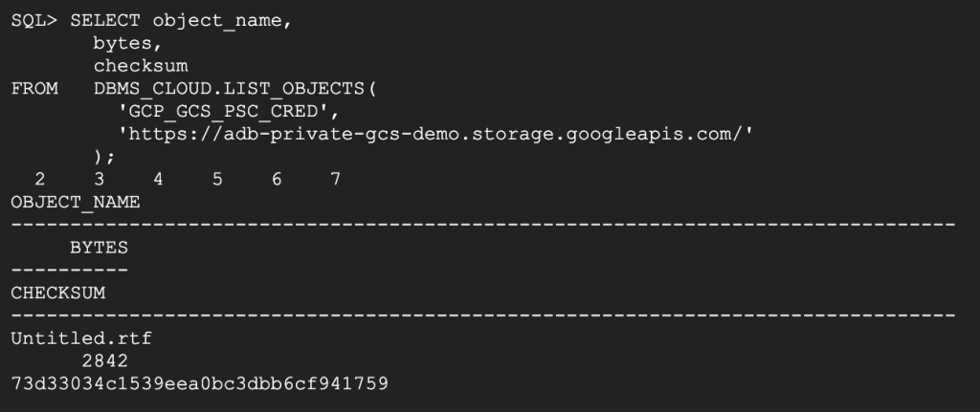Click the OBJECT_NAME column header
980x412 pixels.
76,202
